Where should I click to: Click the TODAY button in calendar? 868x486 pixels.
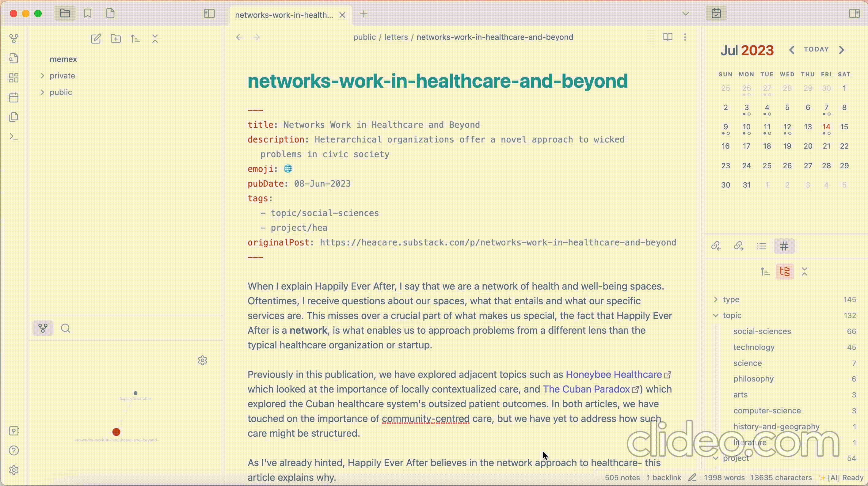[x=816, y=50]
